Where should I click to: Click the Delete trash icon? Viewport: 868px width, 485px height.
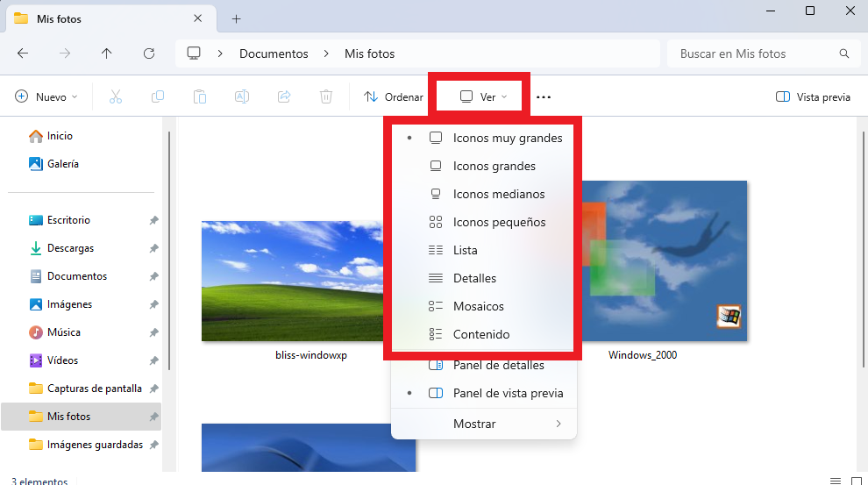[326, 96]
